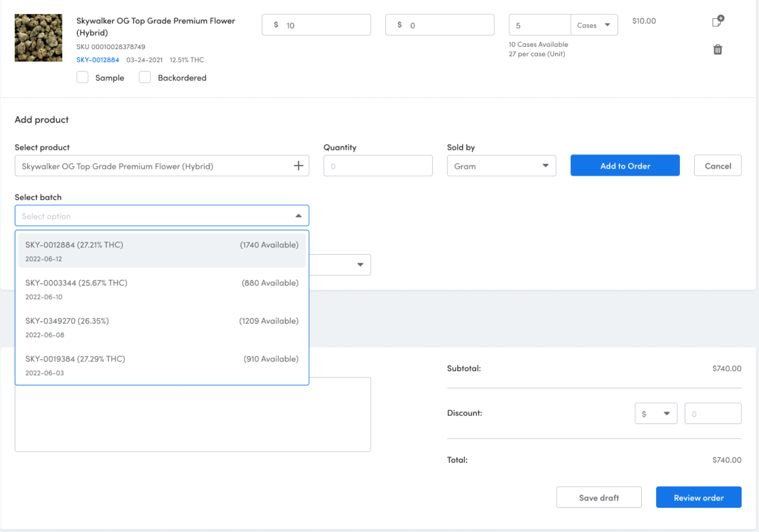Viewport: 759px width, 532px height.
Task: Click the Select product field
Action: (x=162, y=166)
